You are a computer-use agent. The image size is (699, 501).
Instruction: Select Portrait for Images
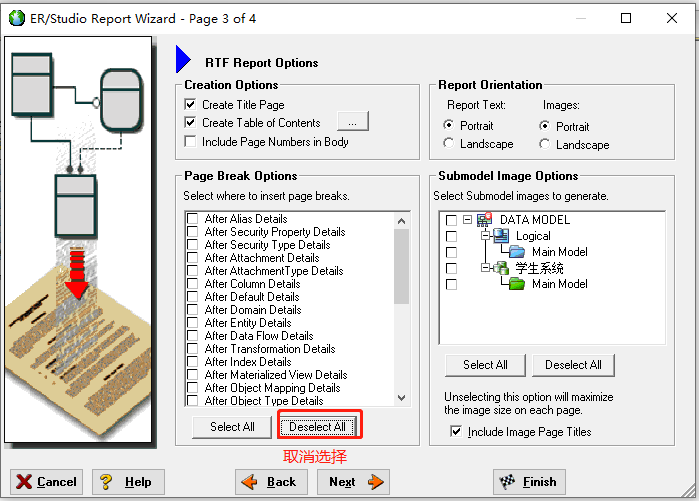tap(544, 126)
